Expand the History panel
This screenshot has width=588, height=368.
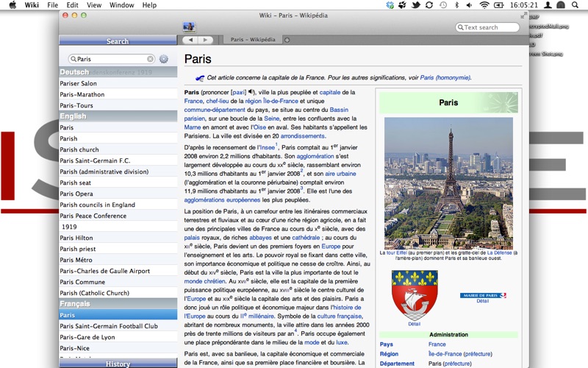click(118, 364)
